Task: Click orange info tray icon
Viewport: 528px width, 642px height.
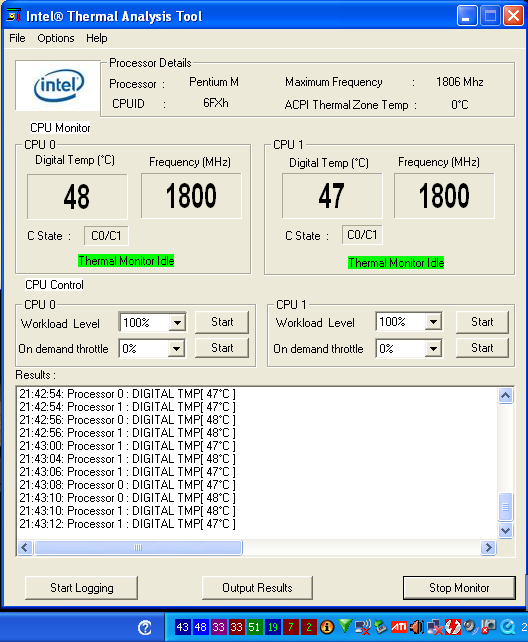Action: click(327, 627)
